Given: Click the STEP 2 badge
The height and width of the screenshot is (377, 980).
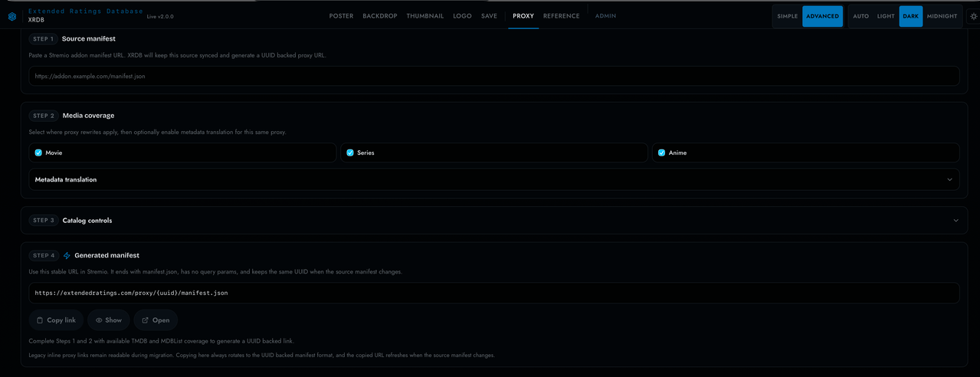Looking at the screenshot, I should point(44,116).
